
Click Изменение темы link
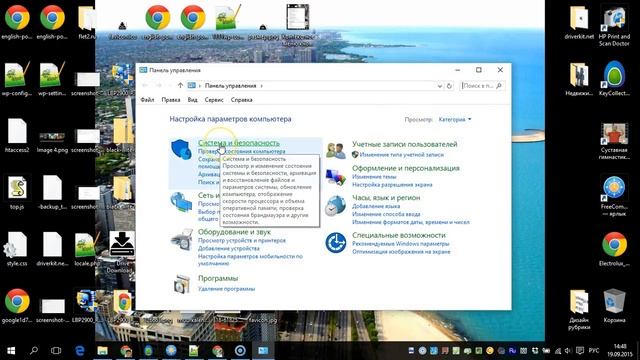374,177
